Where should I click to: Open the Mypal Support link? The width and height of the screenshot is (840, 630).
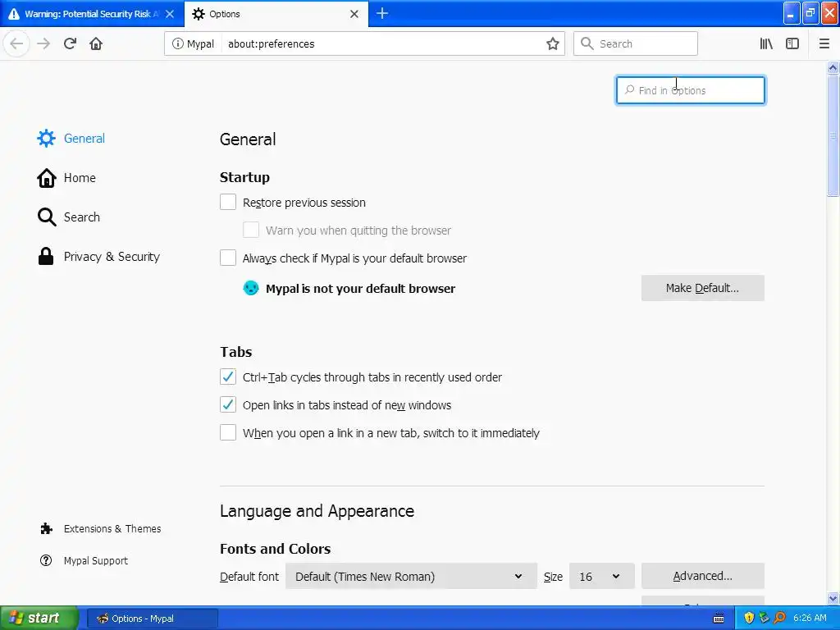coord(84,560)
